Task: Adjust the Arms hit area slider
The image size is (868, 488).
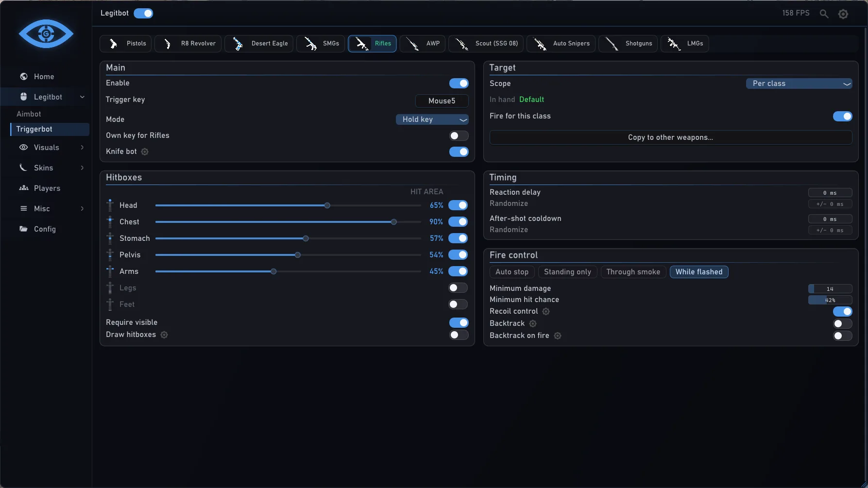Action: coord(288,271)
